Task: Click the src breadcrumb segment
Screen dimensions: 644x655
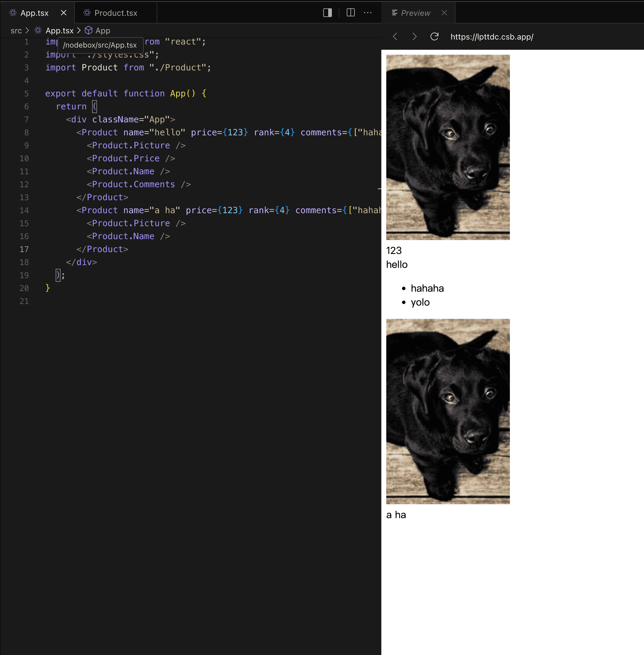Action: pos(16,31)
